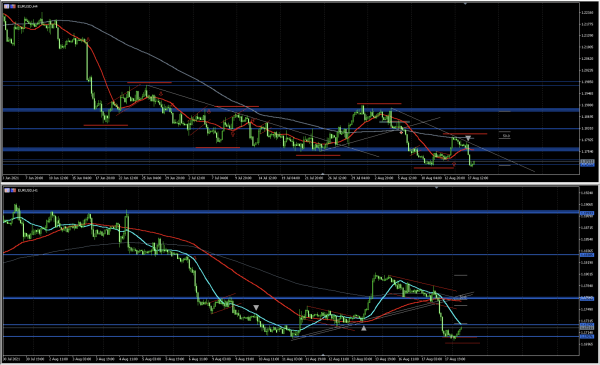The height and width of the screenshot is (365, 600).
Task: Click the '7 Jun 20:00' label on H4 time axis
Action: pyautogui.click(x=34, y=178)
